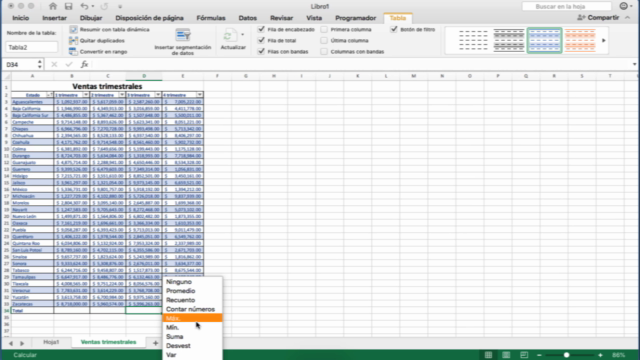This screenshot has height=360, width=640.
Task: Click the Normal view icon in status bar
Action: (x=488, y=355)
